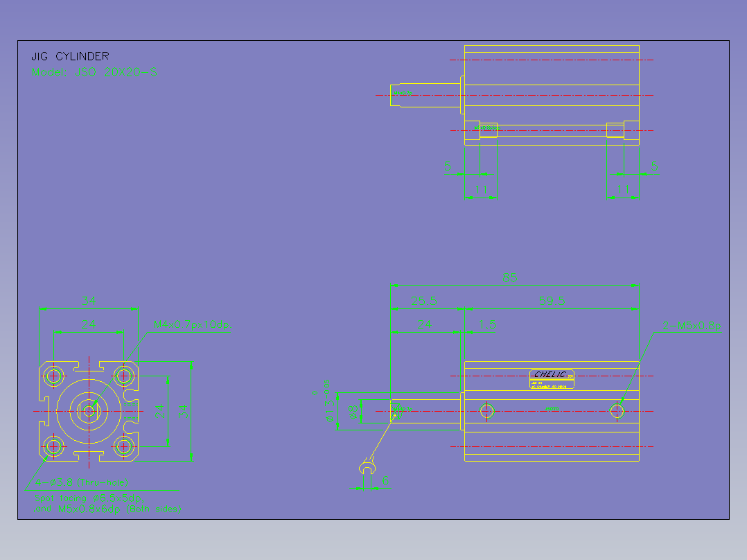Click the 'Spot facing ø6.5x5dp,' note line
Image resolution: width=747 pixels, height=560 pixels.
click(x=89, y=498)
